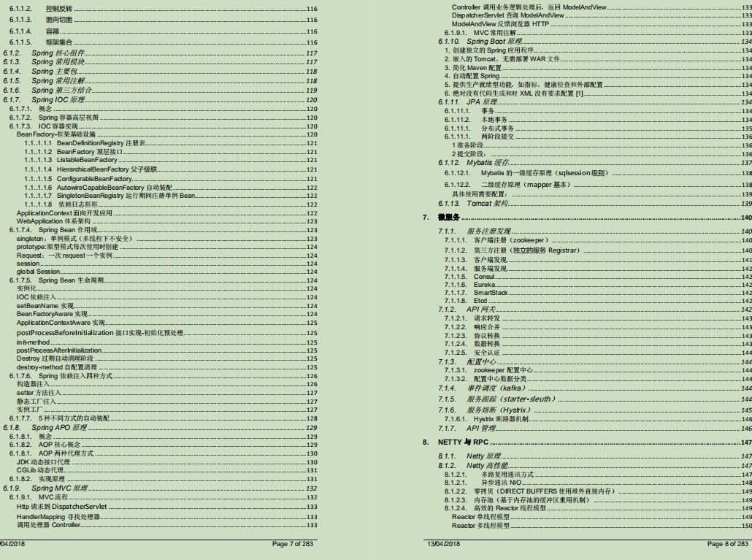Open the 6.1.2. Spring 核心组件 entry

pyautogui.click(x=160, y=53)
